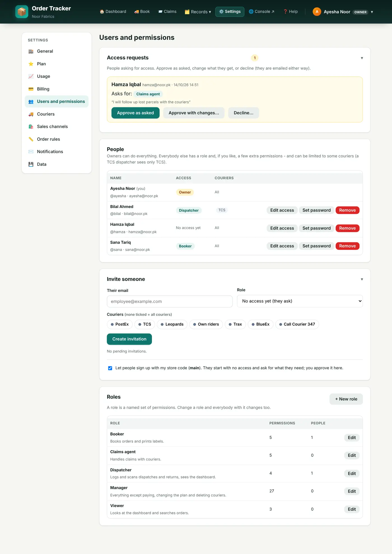This screenshot has width=392, height=554.
Task: Toggle the Call Courier 347 chip
Action: pyautogui.click(x=297, y=324)
